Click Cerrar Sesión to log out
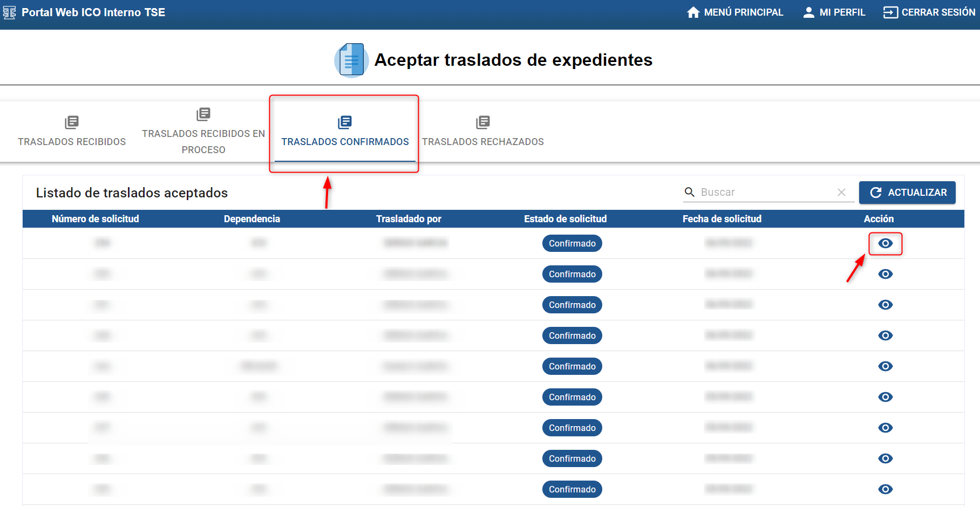Screen dimensions: 980x507 coord(929,12)
